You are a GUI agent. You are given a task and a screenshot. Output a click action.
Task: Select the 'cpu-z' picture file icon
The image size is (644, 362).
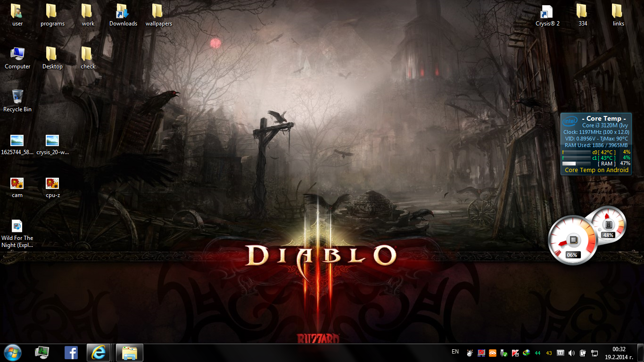[x=52, y=187]
